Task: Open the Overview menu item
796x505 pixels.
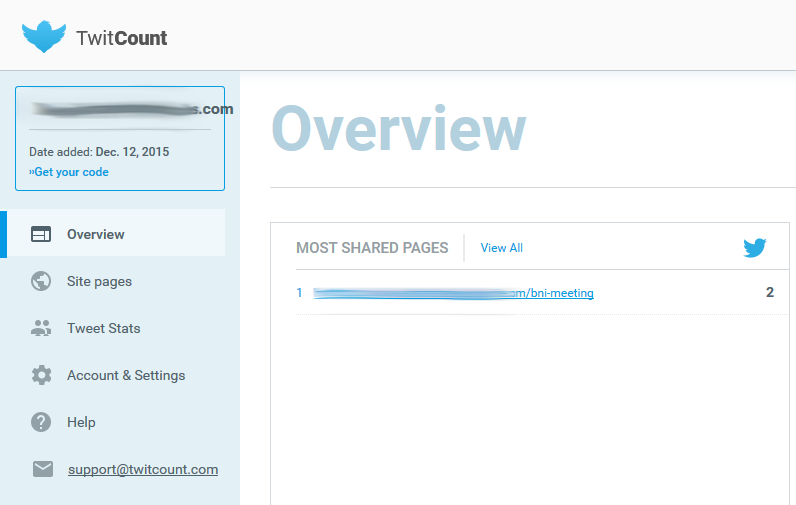Action: click(x=95, y=234)
